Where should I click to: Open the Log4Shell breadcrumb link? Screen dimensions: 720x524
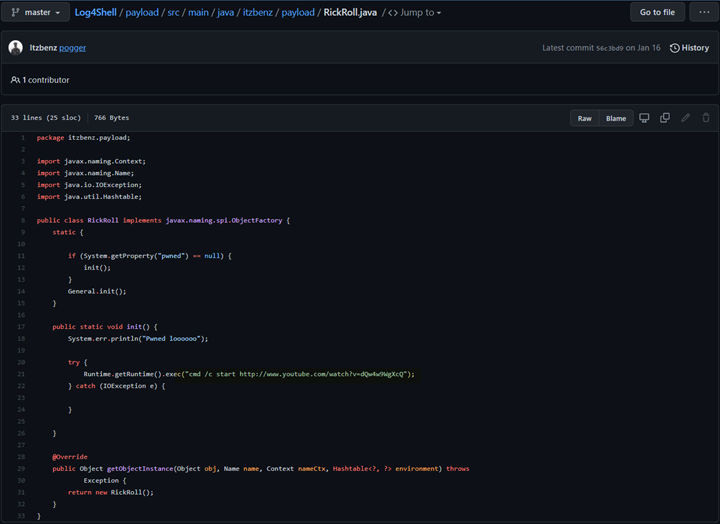point(96,12)
